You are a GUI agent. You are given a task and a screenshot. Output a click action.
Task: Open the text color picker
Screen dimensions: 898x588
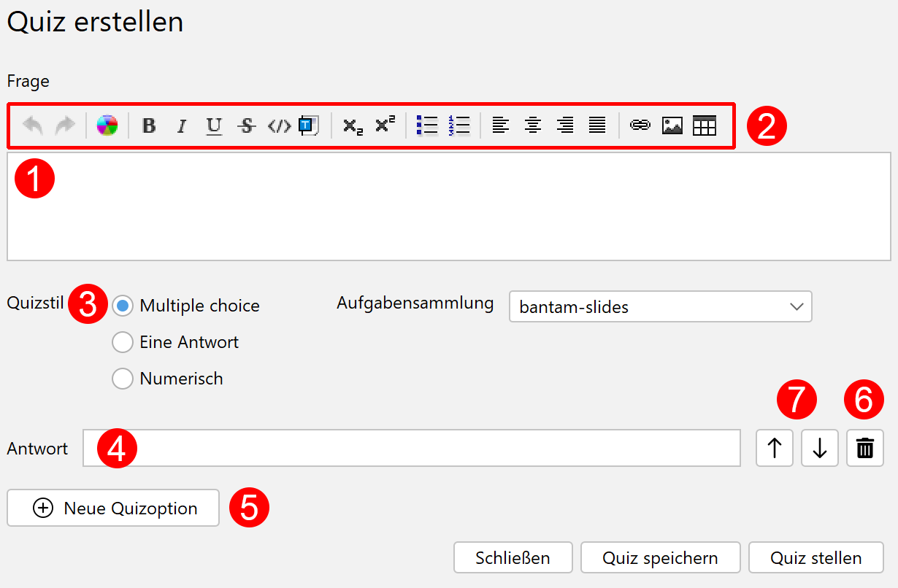107,125
